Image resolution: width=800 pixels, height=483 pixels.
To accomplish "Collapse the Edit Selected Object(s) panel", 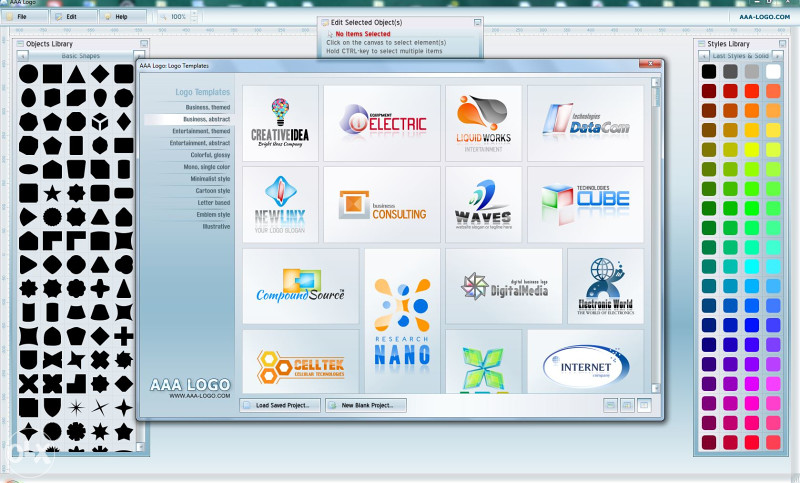I will [477, 22].
